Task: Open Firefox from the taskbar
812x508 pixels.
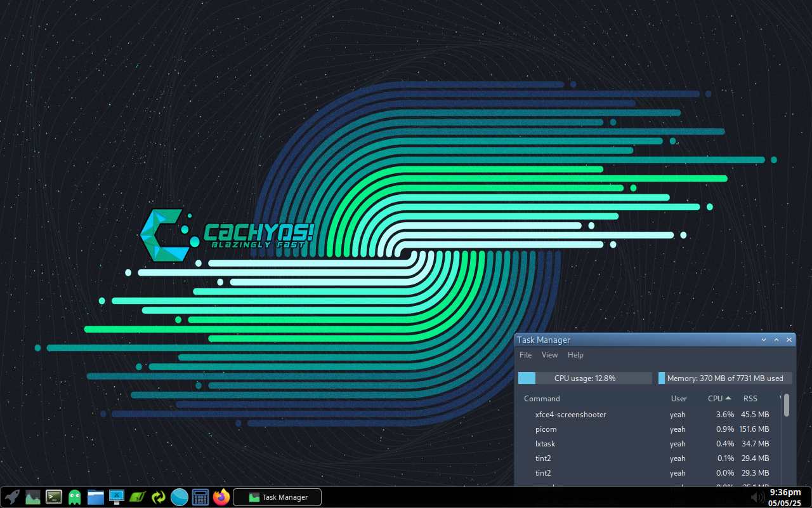Action: point(221,497)
